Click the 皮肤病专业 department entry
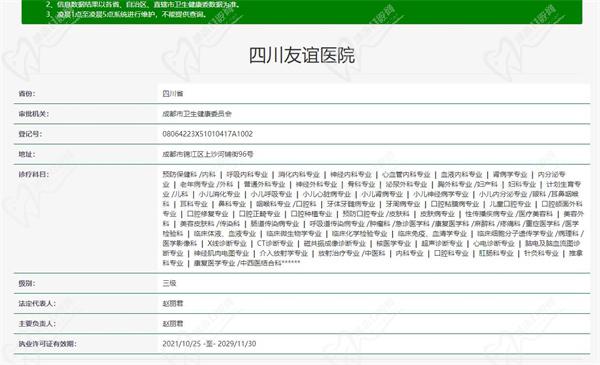This screenshot has width=600, height=365. (437, 214)
